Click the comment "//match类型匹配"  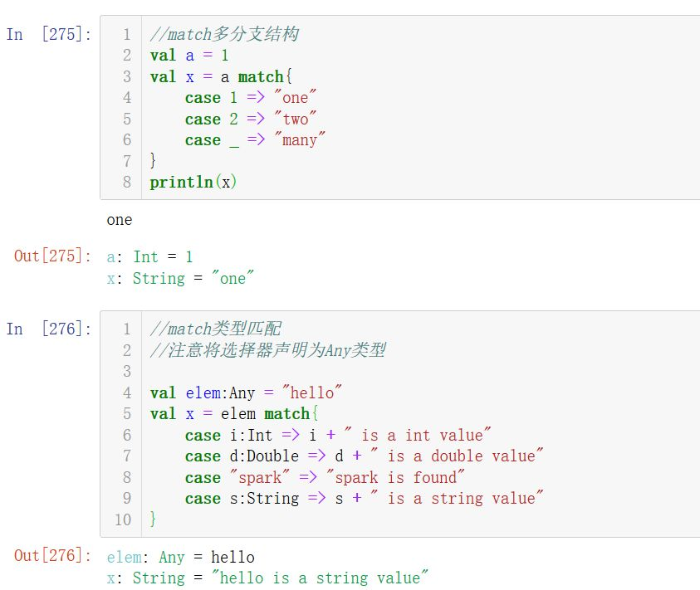click(x=215, y=329)
